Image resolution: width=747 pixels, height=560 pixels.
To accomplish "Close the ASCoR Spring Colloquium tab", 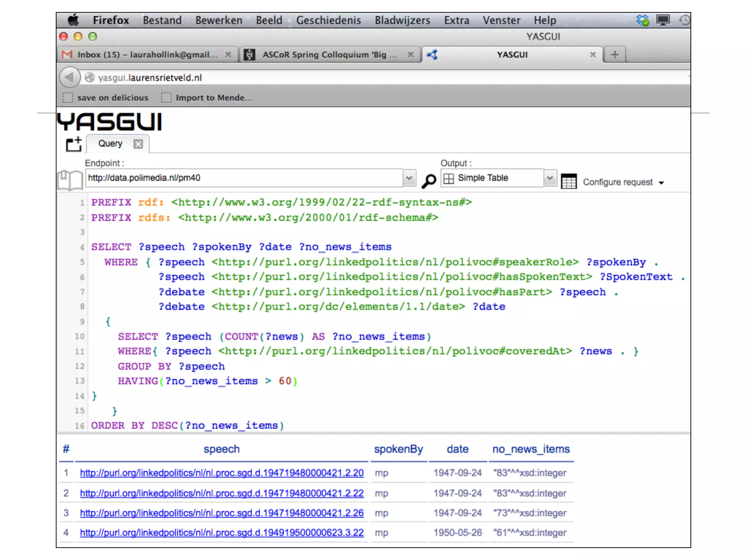I will point(410,55).
